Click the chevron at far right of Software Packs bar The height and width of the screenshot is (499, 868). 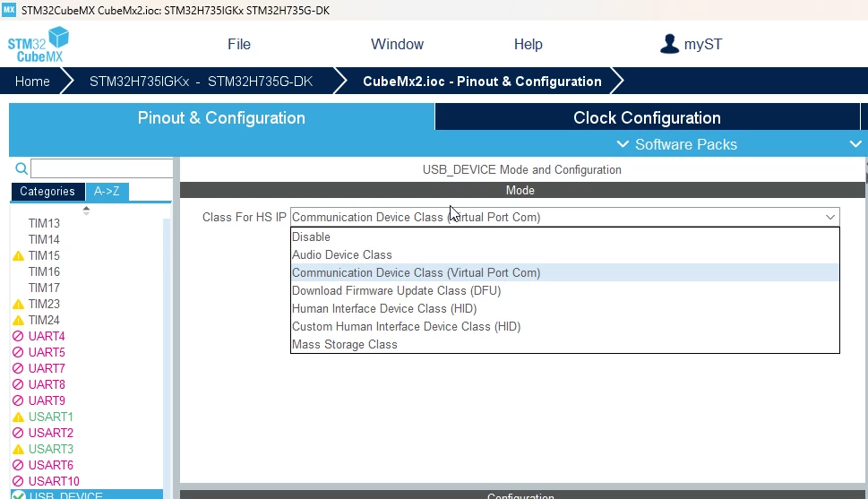click(x=855, y=144)
